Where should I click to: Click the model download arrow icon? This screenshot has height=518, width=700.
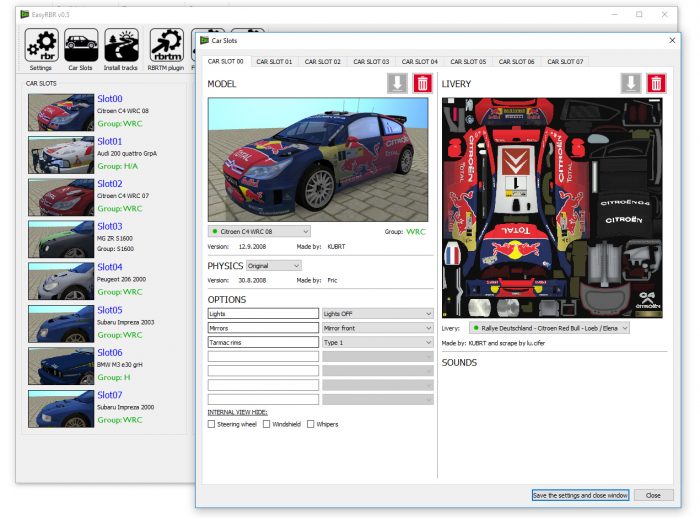(x=397, y=84)
